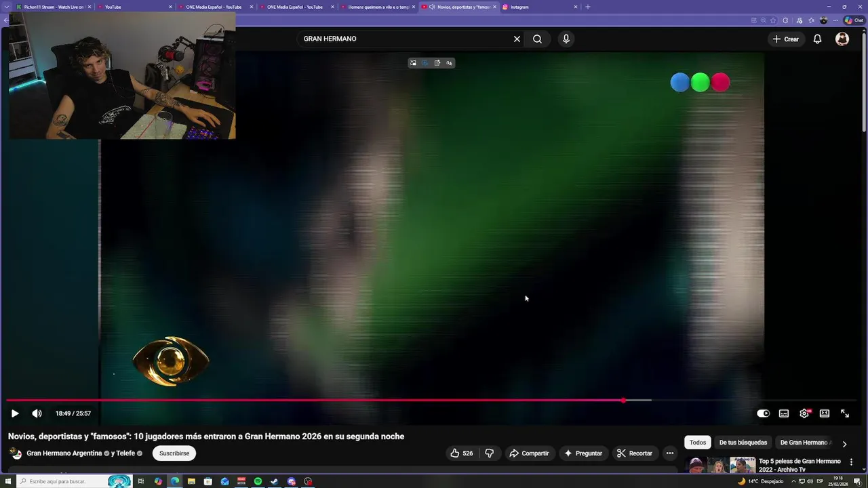Open the Windows notification center
This screenshot has width=868, height=488.
[857, 481]
